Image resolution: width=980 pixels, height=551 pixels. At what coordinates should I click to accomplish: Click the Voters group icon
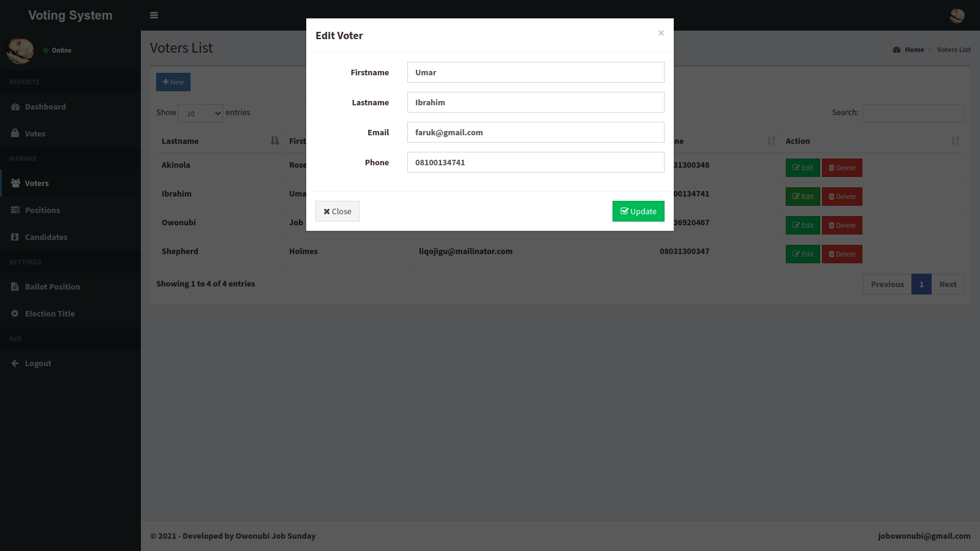point(15,183)
